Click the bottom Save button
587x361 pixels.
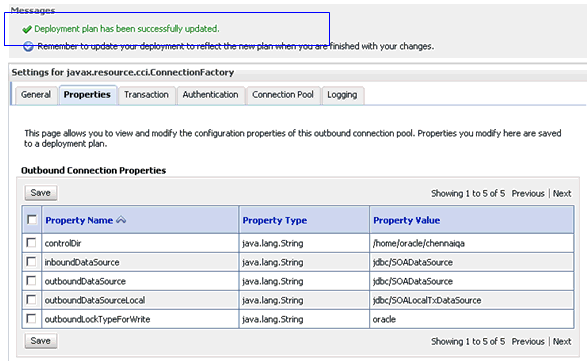click(41, 341)
